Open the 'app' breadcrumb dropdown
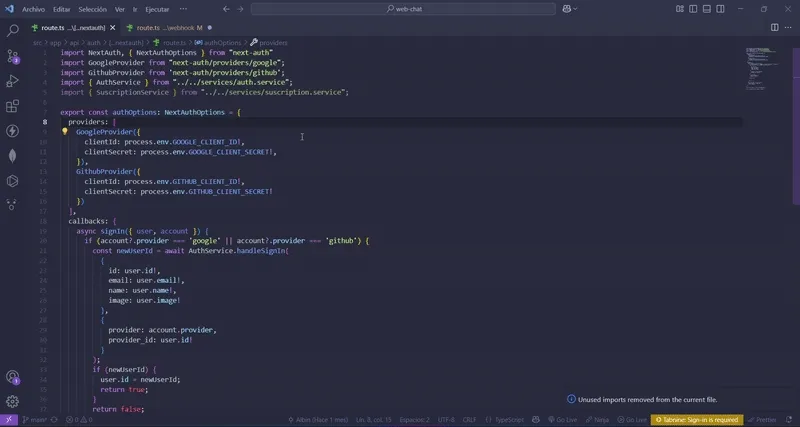 (x=55, y=43)
